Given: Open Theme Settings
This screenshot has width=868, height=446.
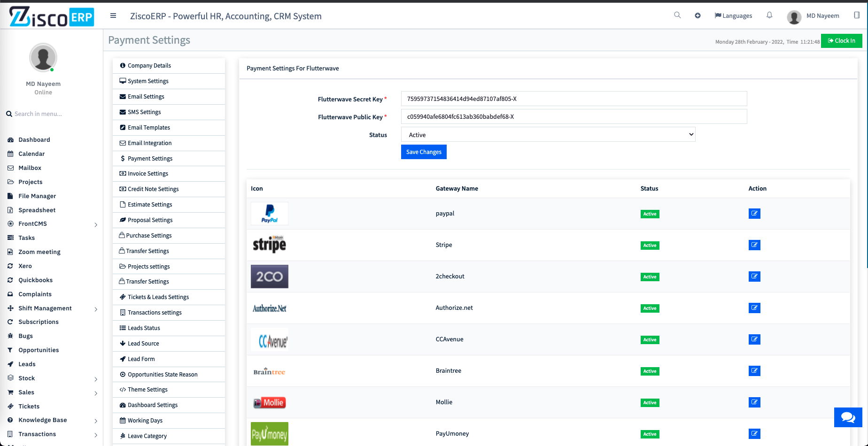Looking at the screenshot, I should pyautogui.click(x=169, y=390).
